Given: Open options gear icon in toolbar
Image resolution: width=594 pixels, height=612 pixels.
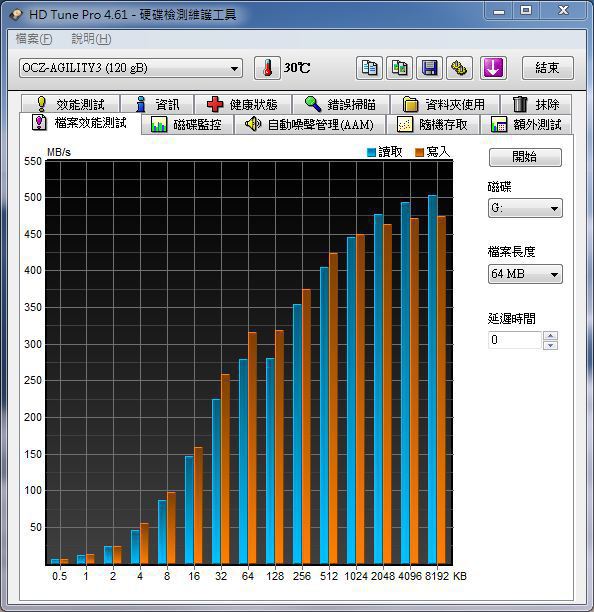Looking at the screenshot, I should coord(459,68).
